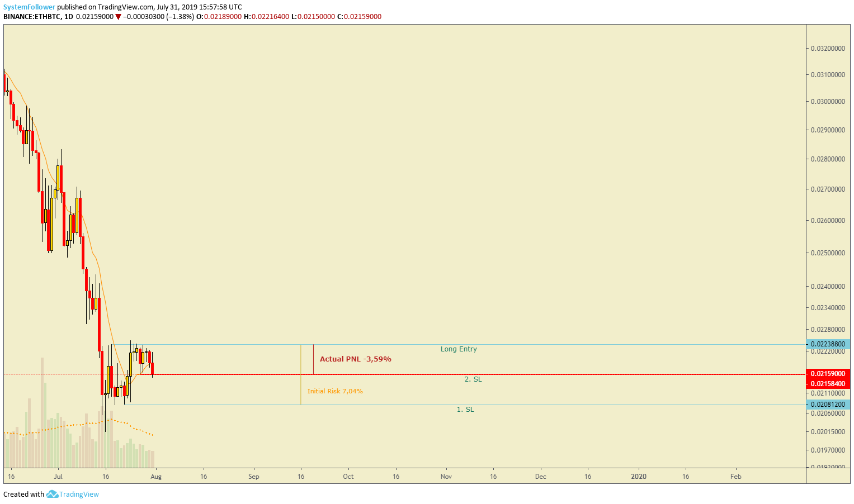Click the Long Entry label
This screenshot has width=854, height=504.
(x=459, y=349)
